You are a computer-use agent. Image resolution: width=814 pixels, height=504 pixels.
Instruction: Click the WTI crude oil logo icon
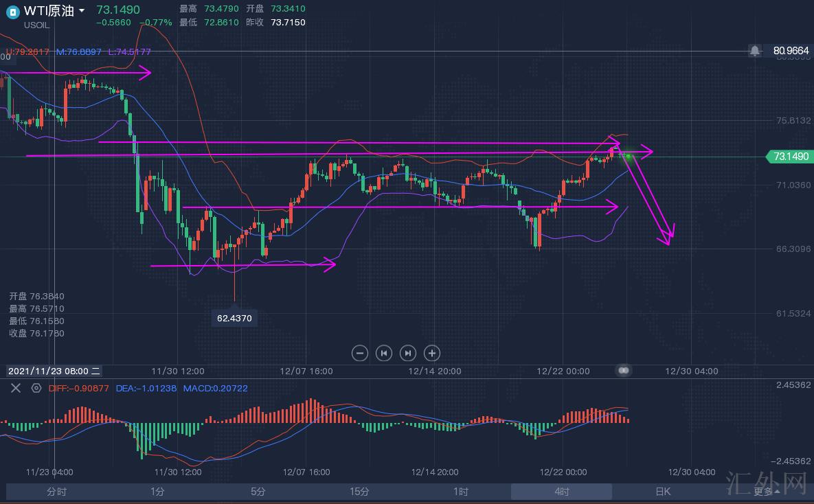coord(12,12)
